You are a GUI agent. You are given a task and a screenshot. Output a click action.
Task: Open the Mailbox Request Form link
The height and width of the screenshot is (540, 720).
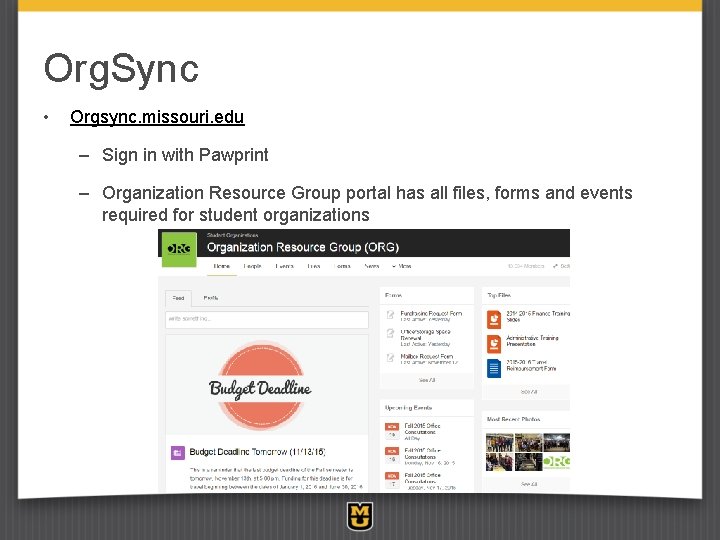click(x=427, y=356)
